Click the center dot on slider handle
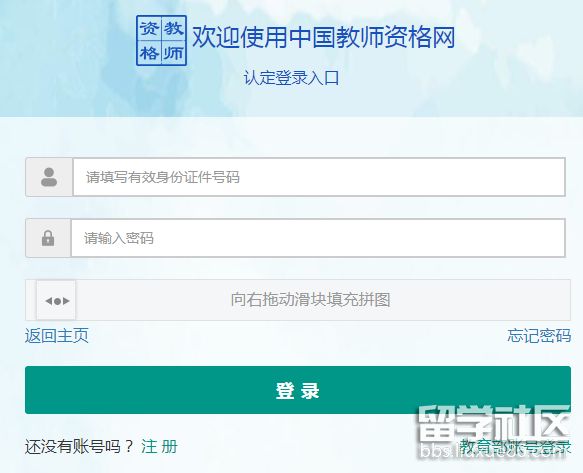The height and width of the screenshot is (473, 583). click(x=57, y=301)
